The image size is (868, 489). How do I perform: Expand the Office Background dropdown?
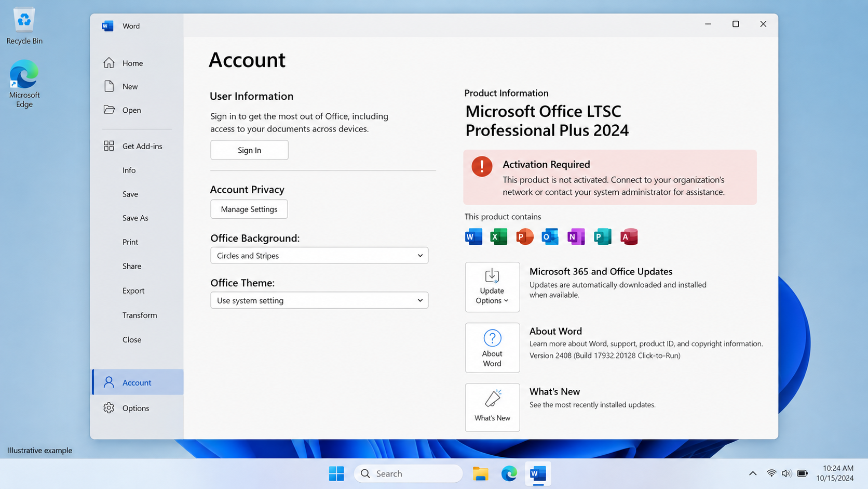click(319, 256)
